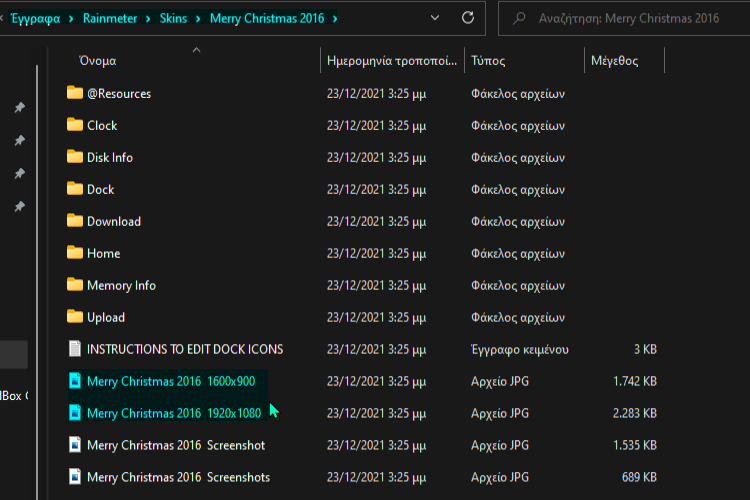Go to Έγγραφα in breadcrumb path
Screen dimensions: 750x500
click(36, 19)
